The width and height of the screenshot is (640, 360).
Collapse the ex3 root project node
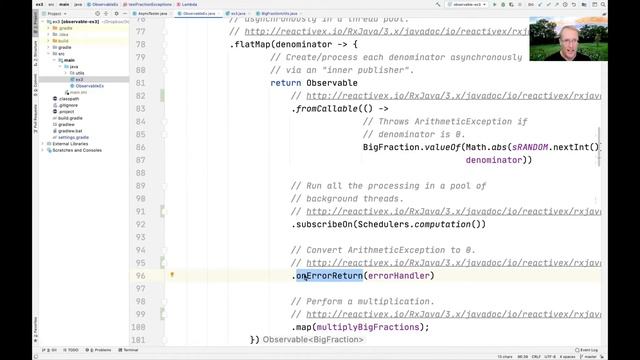tap(43, 22)
